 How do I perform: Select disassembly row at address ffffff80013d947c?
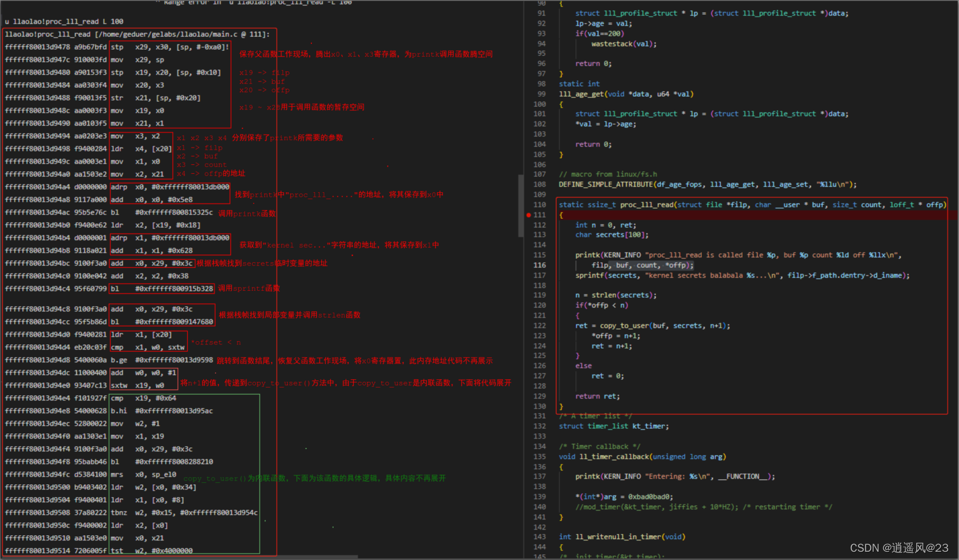85,60
